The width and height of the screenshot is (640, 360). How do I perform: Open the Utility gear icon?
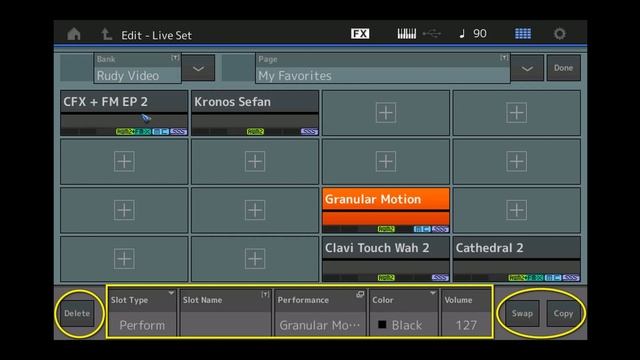[x=560, y=33]
